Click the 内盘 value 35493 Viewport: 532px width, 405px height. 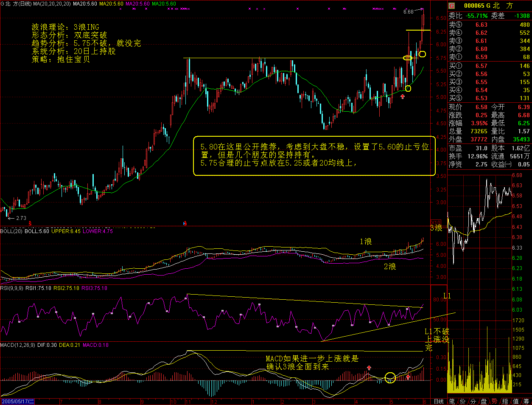point(521,139)
